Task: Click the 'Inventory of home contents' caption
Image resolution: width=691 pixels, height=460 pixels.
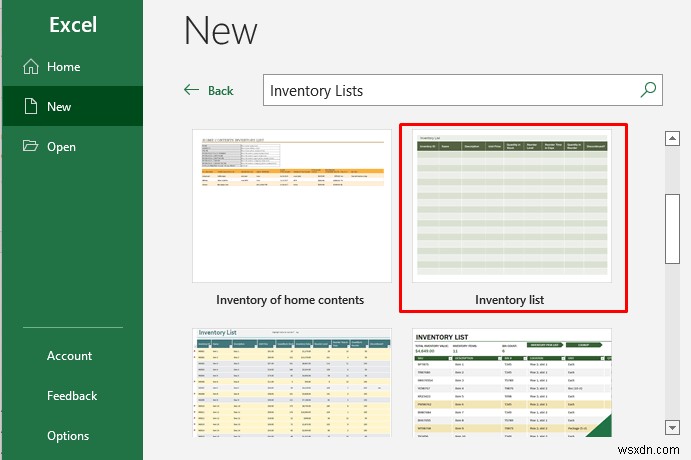Action: 290,300
